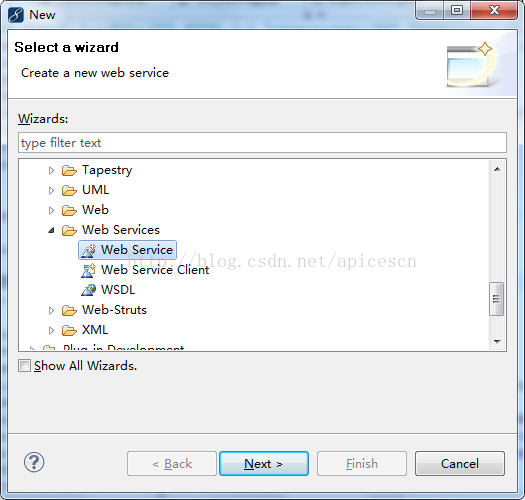Expand the UML tree node
Viewport: 525px width, 500px height.
tap(51, 190)
